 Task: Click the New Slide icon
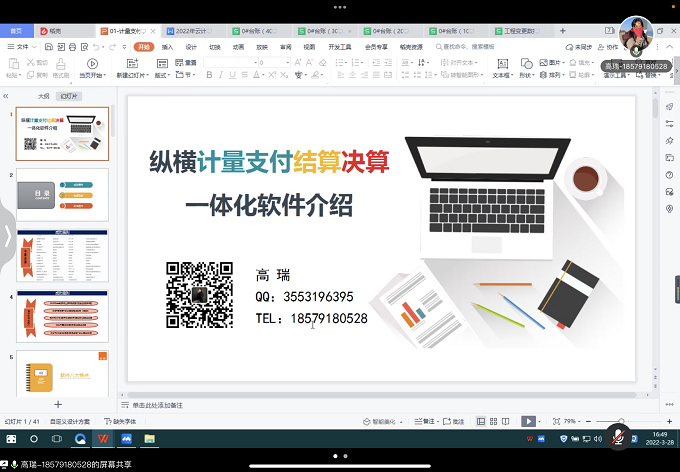pos(132,64)
